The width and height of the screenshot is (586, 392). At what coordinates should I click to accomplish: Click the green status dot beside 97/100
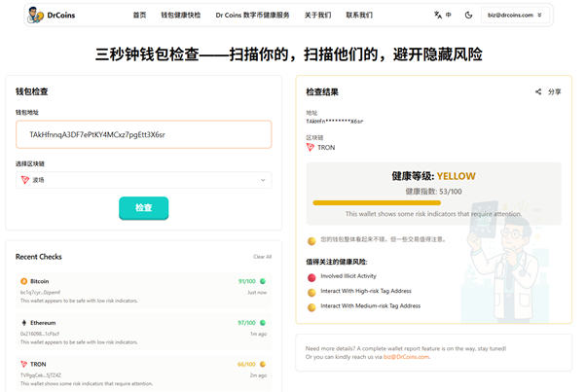[263, 323]
